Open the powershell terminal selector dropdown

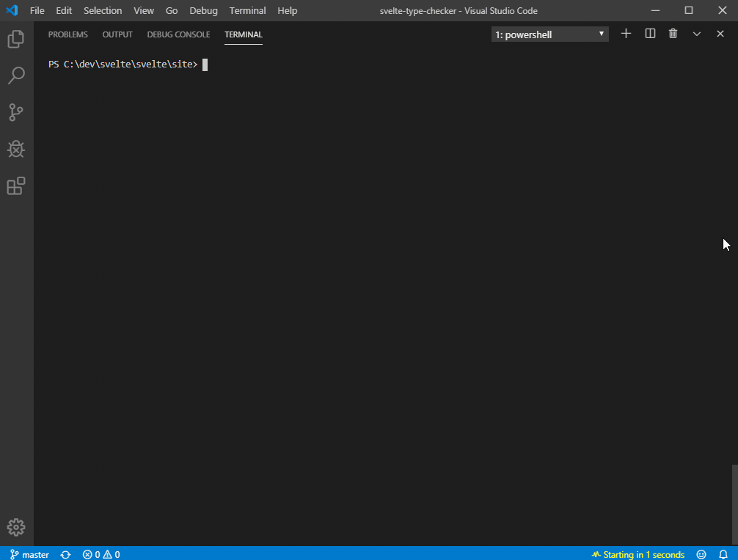click(549, 34)
